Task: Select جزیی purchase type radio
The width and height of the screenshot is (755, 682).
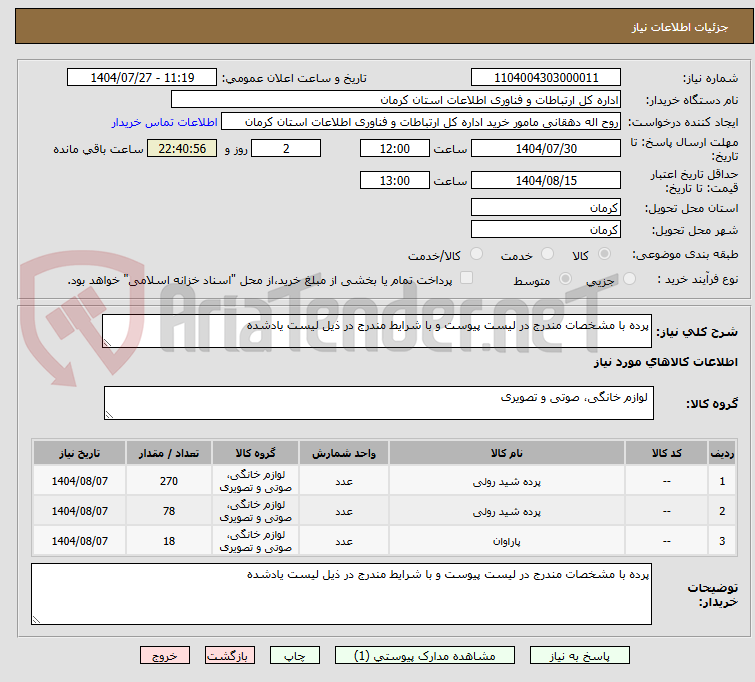Action: [x=628, y=280]
